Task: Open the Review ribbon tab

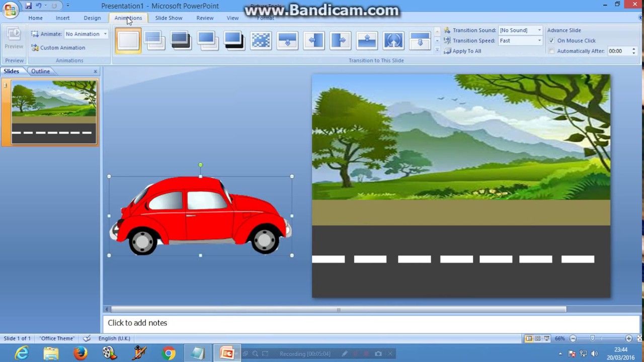Action: coord(205,18)
